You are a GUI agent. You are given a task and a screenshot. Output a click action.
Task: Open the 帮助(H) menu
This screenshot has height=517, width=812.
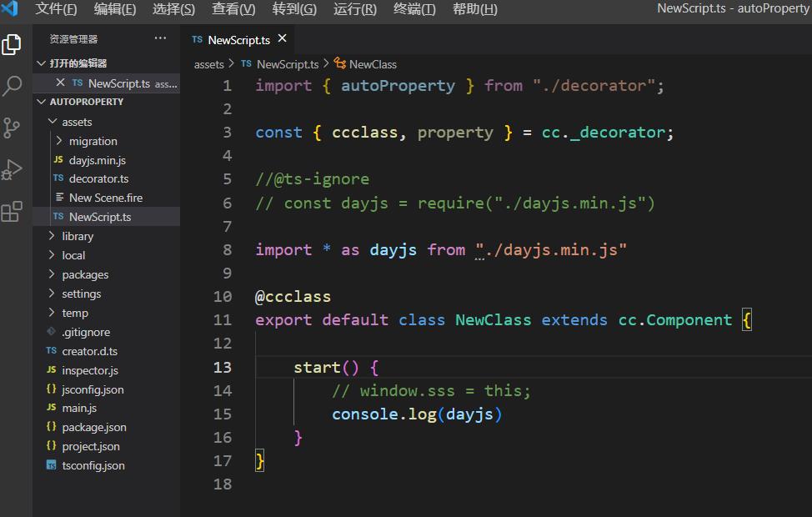coord(475,9)
